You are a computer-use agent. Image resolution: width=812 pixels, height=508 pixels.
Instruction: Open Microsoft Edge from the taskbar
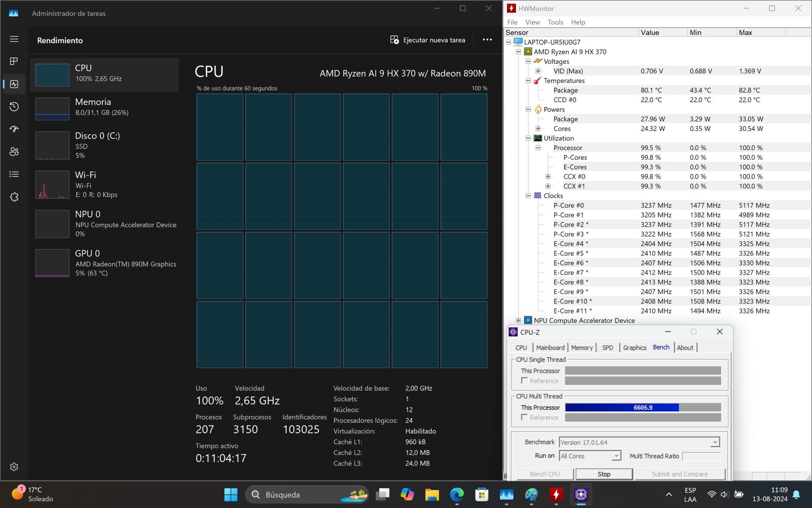pos(457,495)
